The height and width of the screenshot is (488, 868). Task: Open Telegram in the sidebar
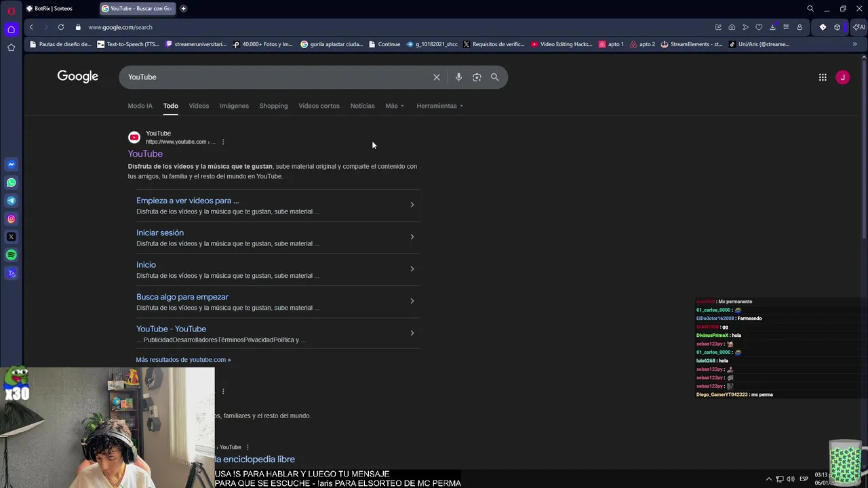(x=11, y=201)
